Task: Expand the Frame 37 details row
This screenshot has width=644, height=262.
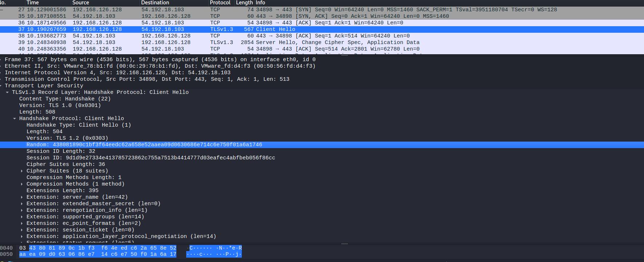Action: point(1,59)
